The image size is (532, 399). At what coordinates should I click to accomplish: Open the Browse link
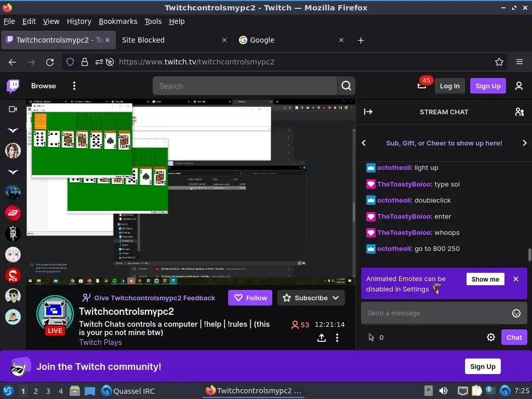click(x=44, y=86)
